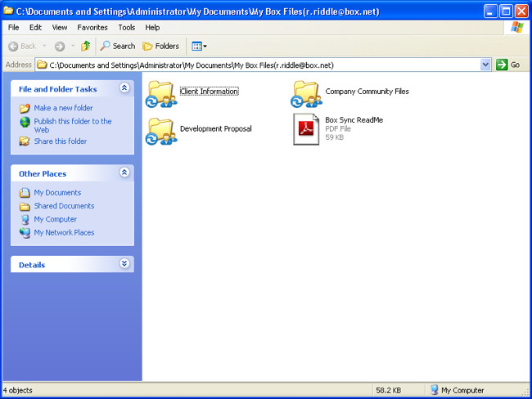Open the View menu
Image resolution: width=532 pixels, height=399 pixels.
tap(60, 28)
